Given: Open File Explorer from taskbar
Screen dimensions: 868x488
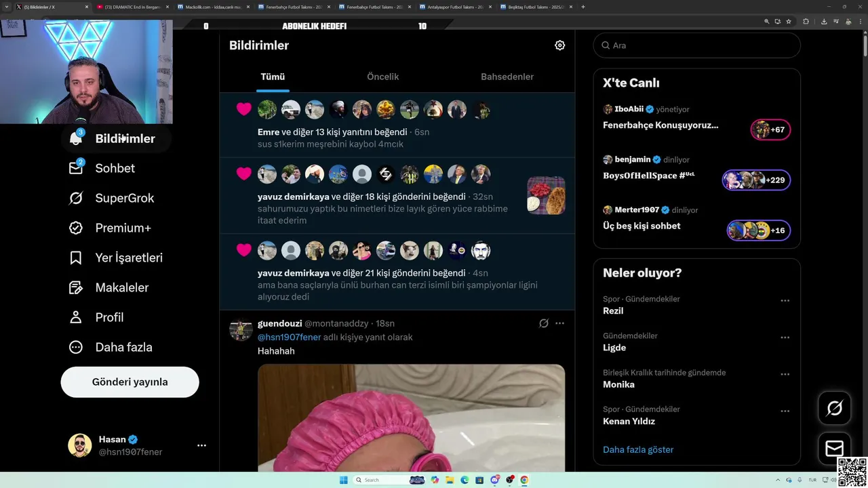Looking at the screenshot, I should (449, 480).
